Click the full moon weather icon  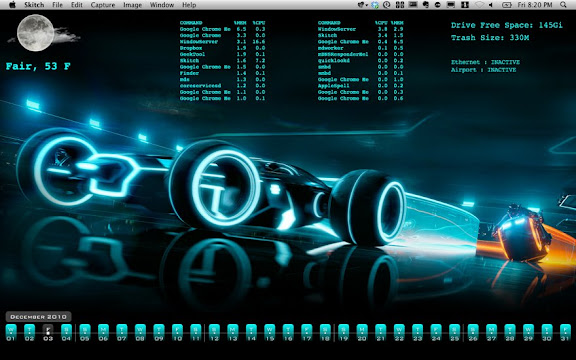35,33
